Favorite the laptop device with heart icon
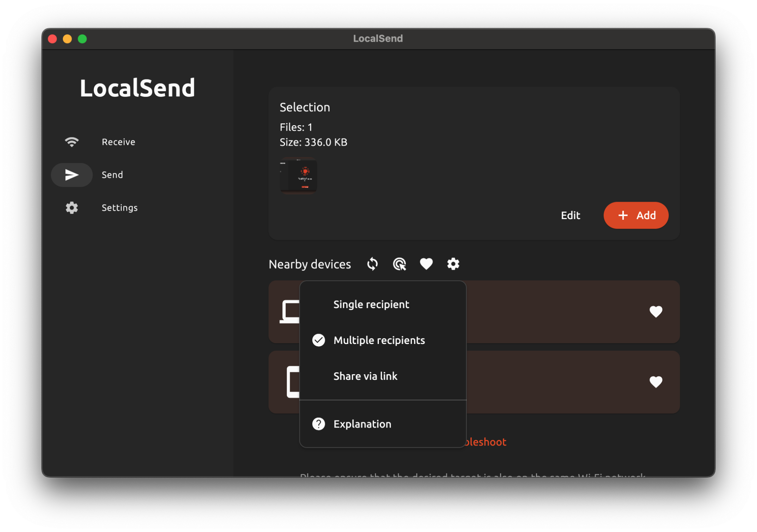 pos(656,312)
